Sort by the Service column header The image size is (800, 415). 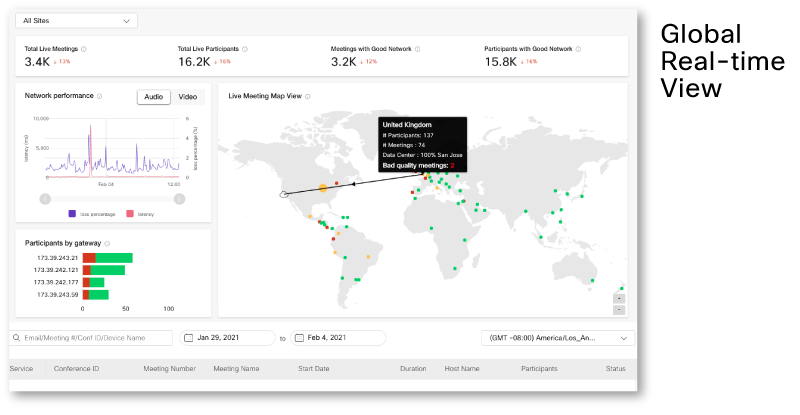tap(21, 369)
